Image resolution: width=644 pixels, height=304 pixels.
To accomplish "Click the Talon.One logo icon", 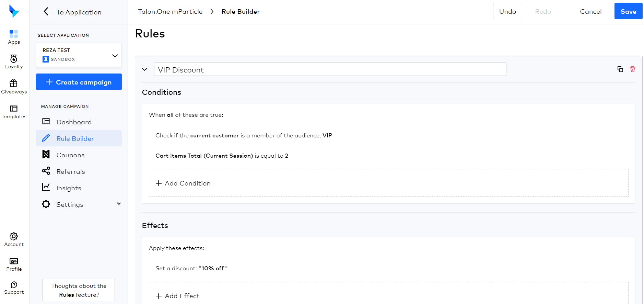I will coord(14,11).
